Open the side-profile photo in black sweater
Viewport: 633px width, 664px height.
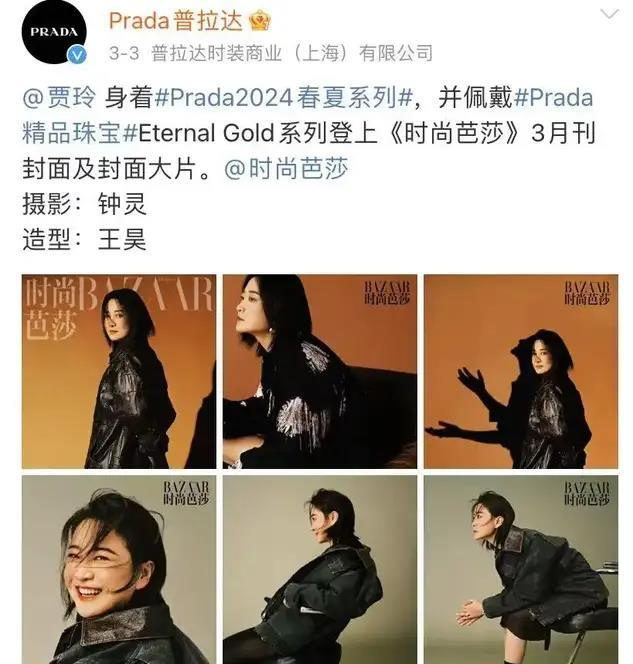point(320,371)
